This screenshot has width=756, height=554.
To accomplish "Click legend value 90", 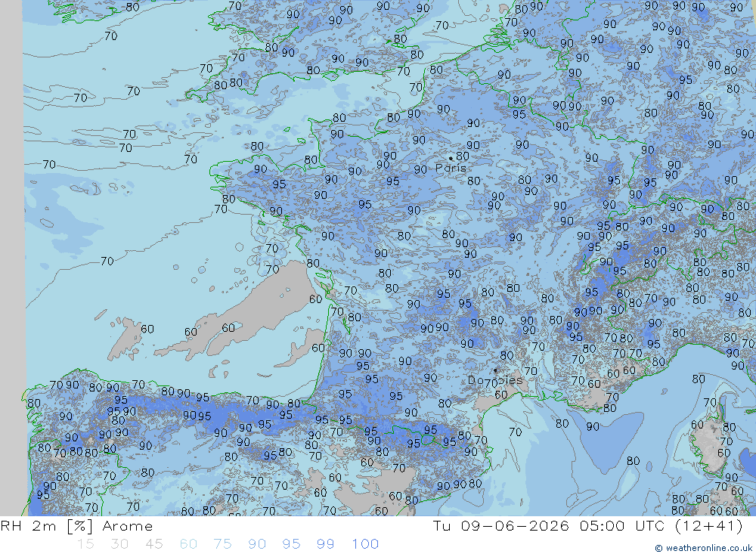I will [257, 544].
